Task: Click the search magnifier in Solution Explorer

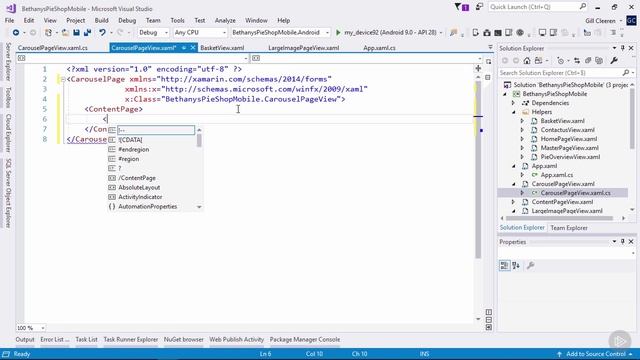Action: click(626, 73)
